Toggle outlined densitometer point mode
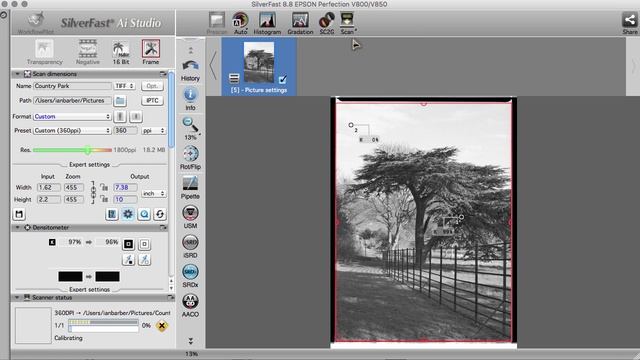This screenshot has height=360, width=640. (x=144, y=244)
